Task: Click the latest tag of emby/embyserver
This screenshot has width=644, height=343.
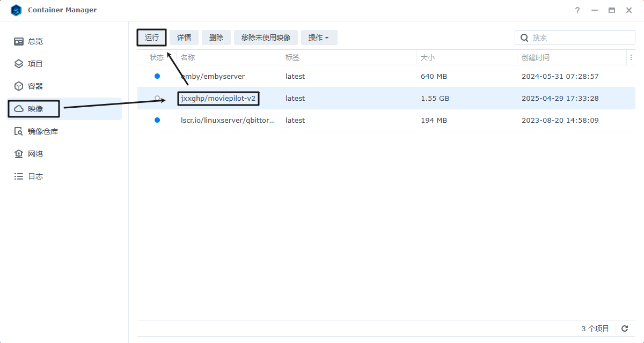Action: click(x=295, y=76)
